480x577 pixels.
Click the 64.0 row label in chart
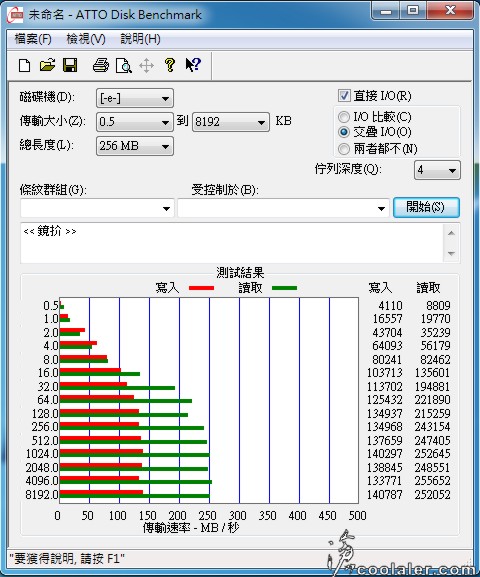point(48,400)
